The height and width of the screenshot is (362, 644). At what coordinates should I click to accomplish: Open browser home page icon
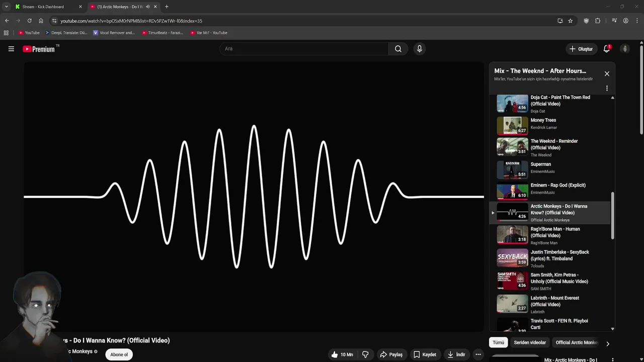[41, 21]
